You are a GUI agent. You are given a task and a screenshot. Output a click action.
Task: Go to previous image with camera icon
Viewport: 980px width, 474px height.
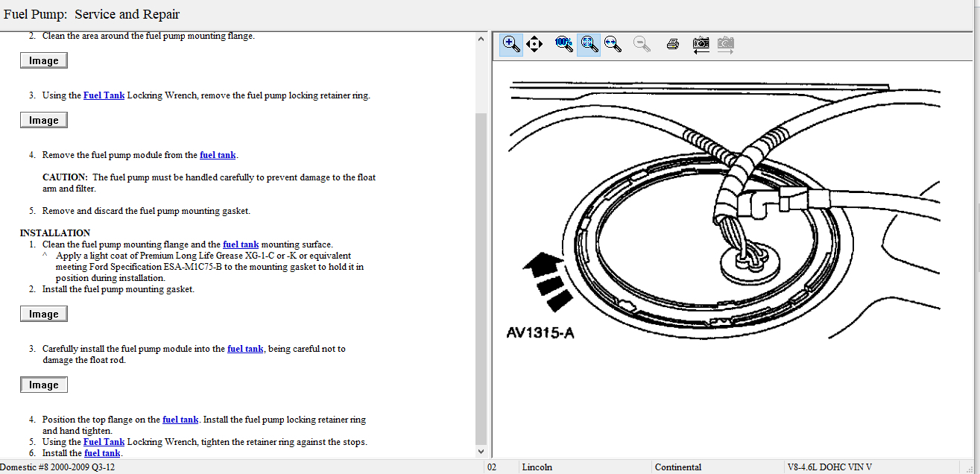click(701, 44)
